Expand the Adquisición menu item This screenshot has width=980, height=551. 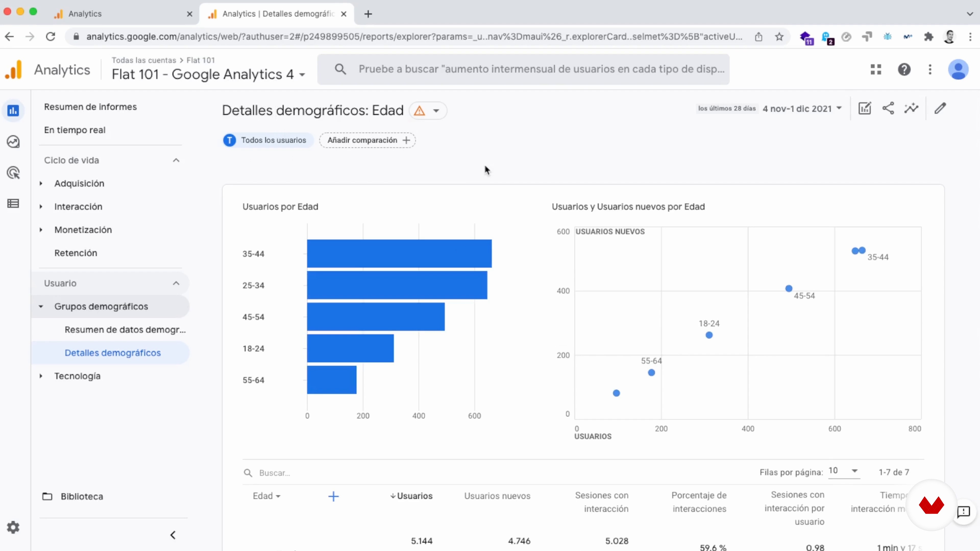click(x=79, y=183)
